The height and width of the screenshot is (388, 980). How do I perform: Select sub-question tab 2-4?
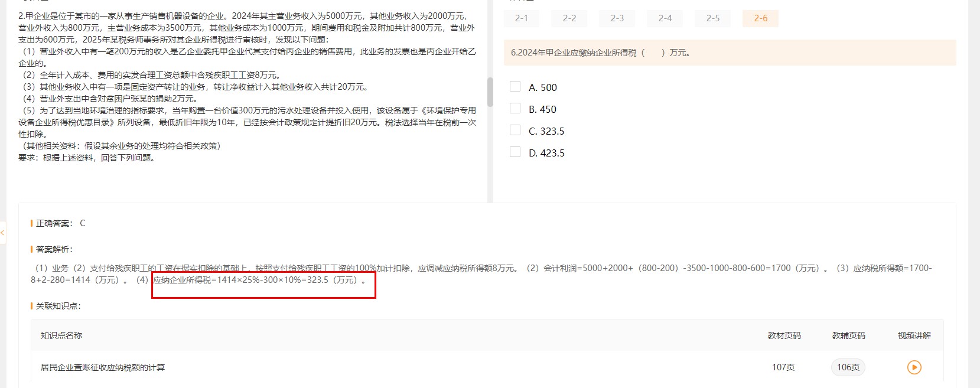(x=665, y=18)
